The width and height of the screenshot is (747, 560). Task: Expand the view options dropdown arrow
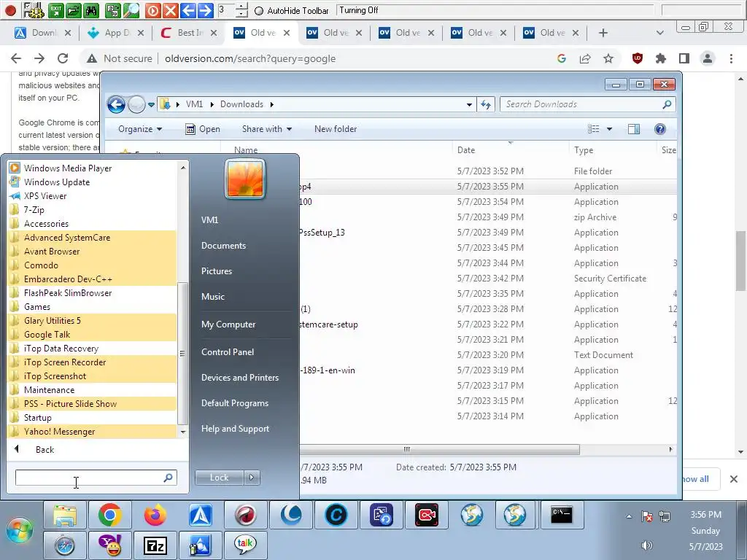(609, 129)
